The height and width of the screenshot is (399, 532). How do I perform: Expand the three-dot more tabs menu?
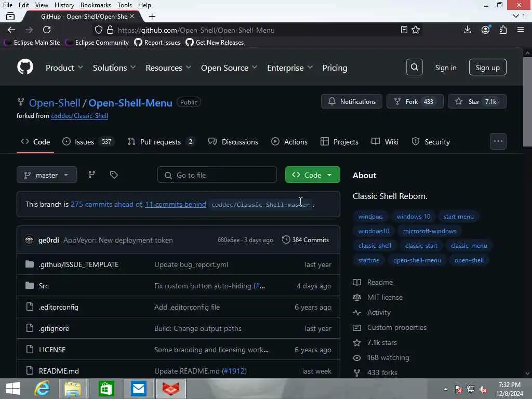pyautogui.click(x=498, y=141)
